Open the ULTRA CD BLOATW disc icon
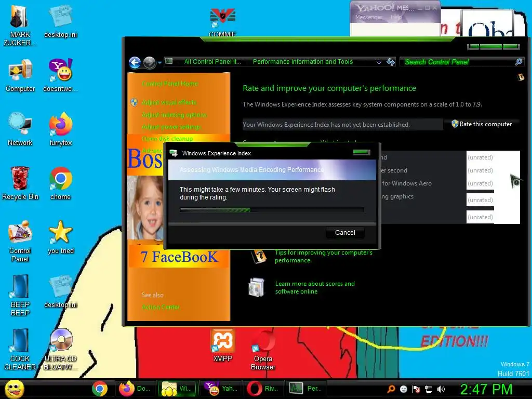The height and width of the screenshot is (399, 532). (60, 350)
